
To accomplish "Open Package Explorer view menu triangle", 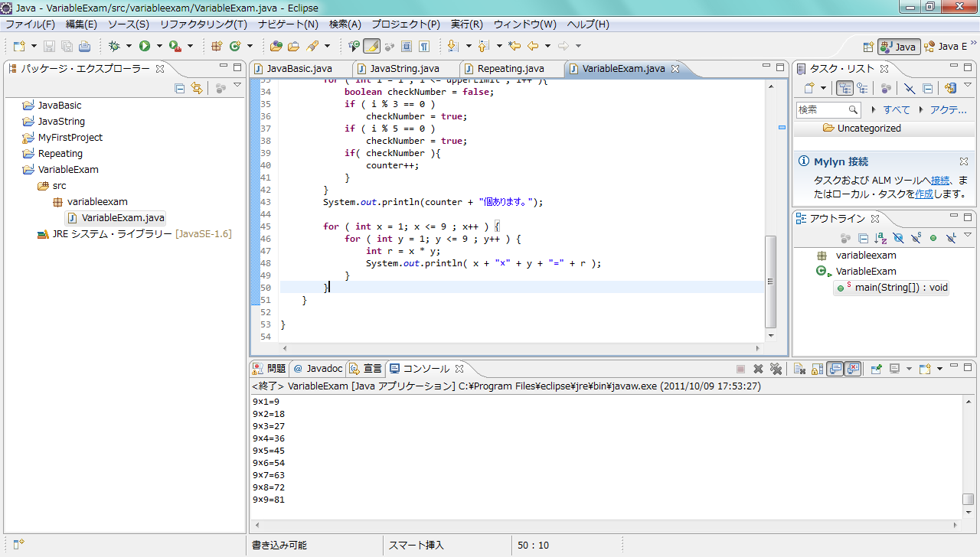I will [237, 86].
